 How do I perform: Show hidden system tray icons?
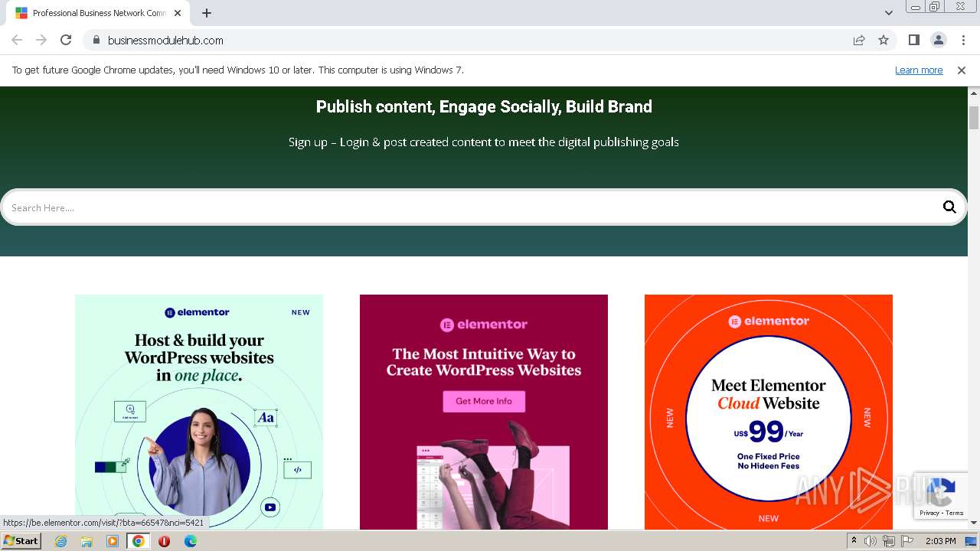click(854, 541)
